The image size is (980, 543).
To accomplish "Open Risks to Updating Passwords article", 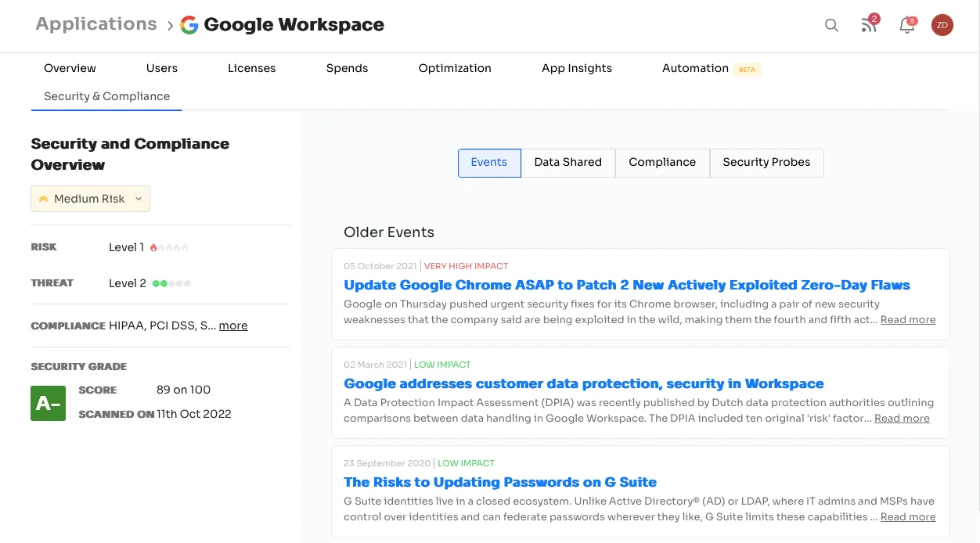I will (x=500, y=482).
